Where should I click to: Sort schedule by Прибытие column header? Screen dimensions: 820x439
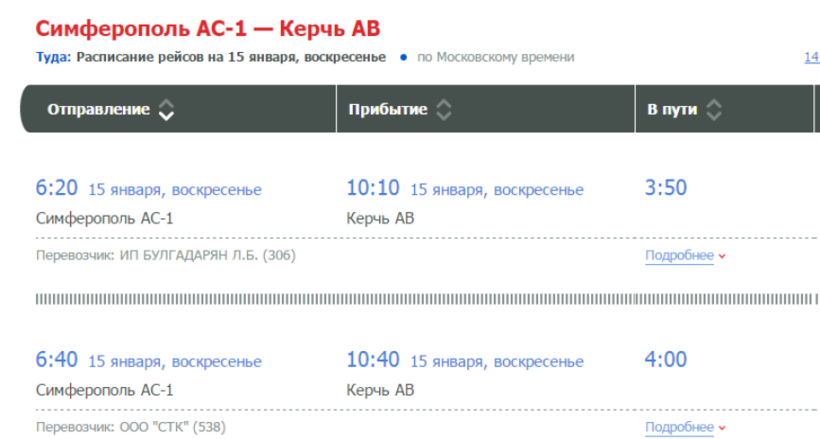[388, 109]
